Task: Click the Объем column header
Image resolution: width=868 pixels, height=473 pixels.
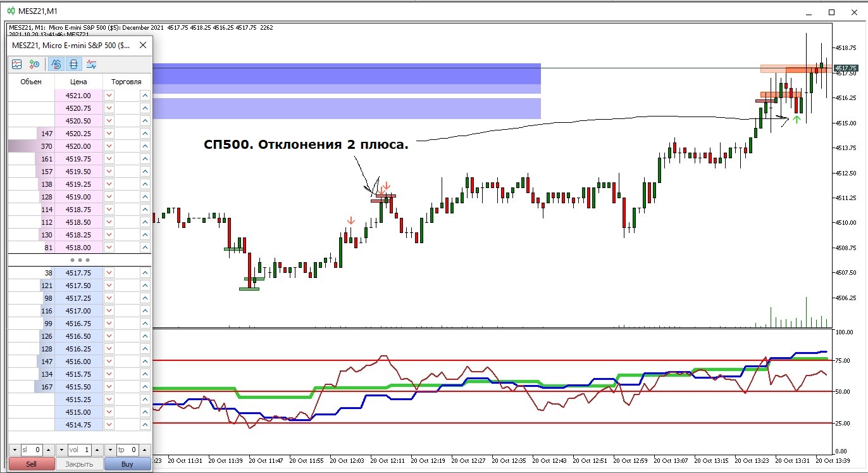Action: click(x=31, y=82)
